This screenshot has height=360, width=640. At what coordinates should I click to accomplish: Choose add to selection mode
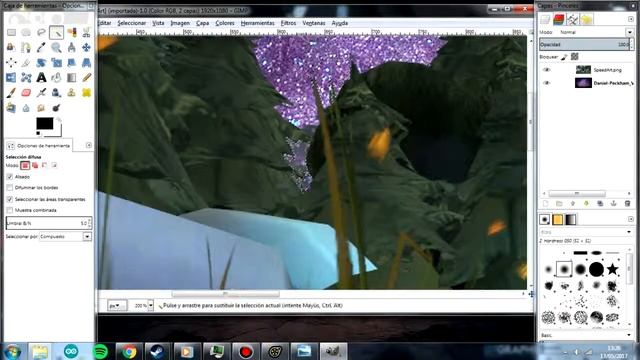(35, 165)
